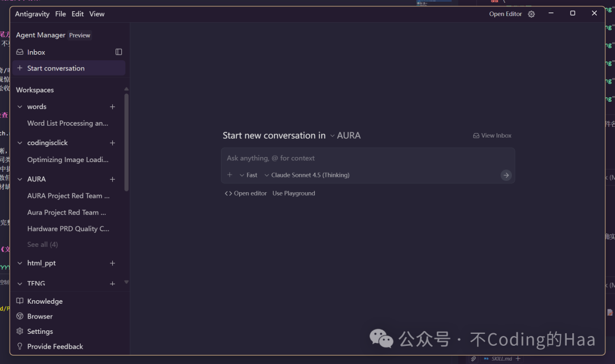
Task: Change workspace via AURA dropdown
Action: pos(345,135)
